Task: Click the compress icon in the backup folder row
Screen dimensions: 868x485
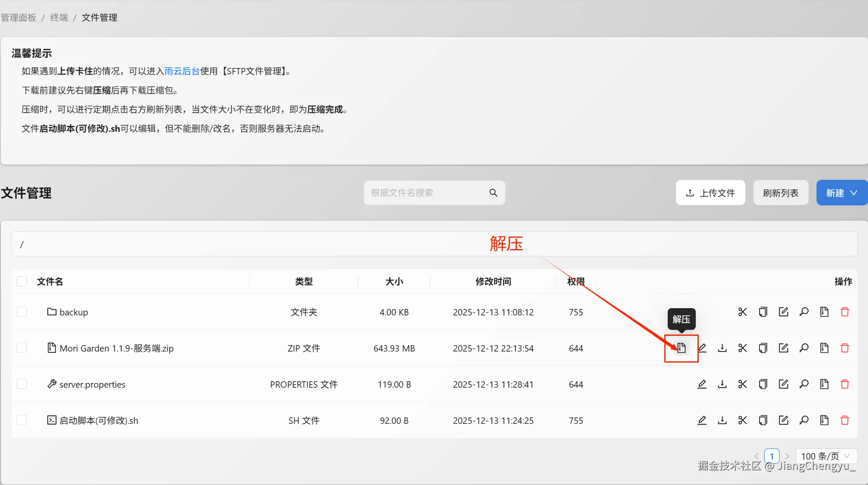Action: (x=824, y=312)
